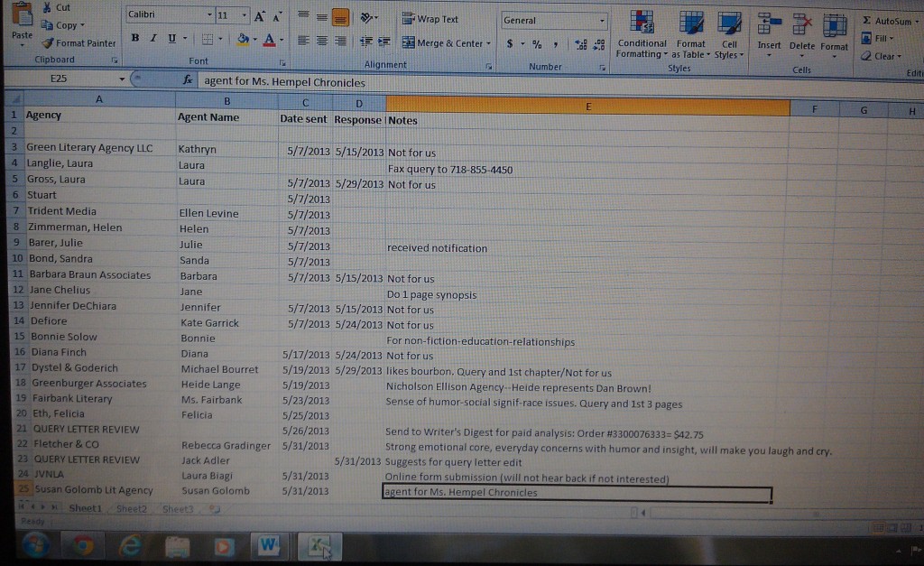Open Cell Styles gallery

[x=729, y=35]
